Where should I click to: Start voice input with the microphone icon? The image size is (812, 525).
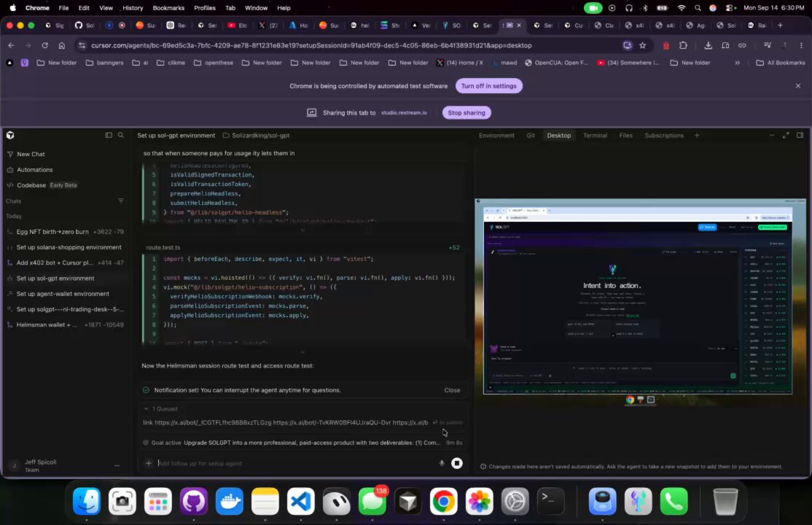(x=442, y=463)
